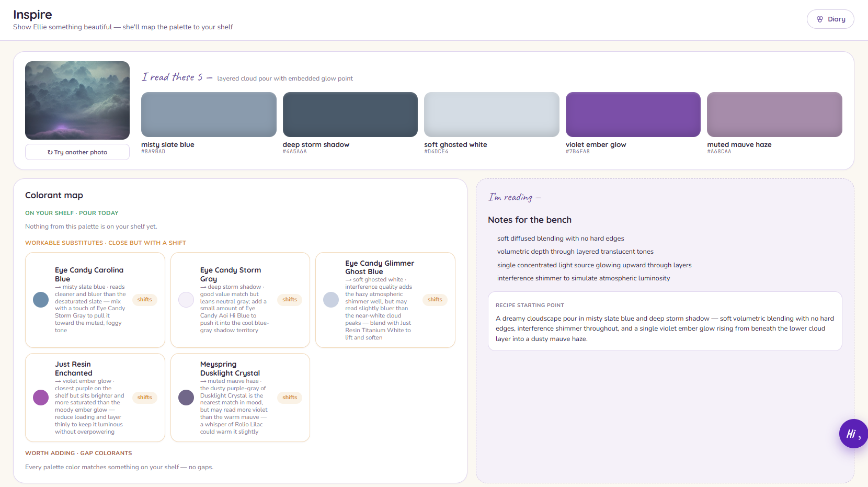Click note about volumetric depth through layered tones

[x=575, y=252]
